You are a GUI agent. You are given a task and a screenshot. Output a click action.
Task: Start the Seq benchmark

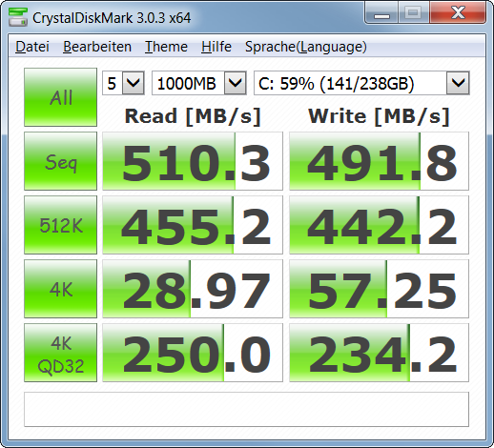click(x=60, y=161)
